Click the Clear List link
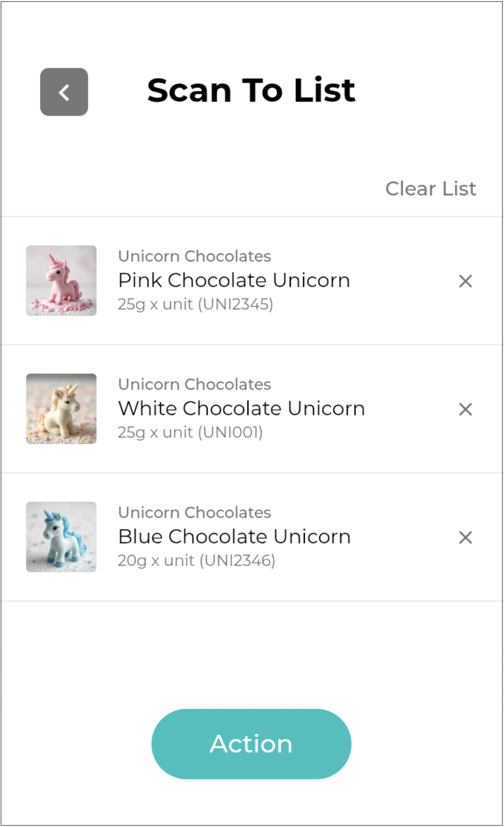 coord(430,189)
